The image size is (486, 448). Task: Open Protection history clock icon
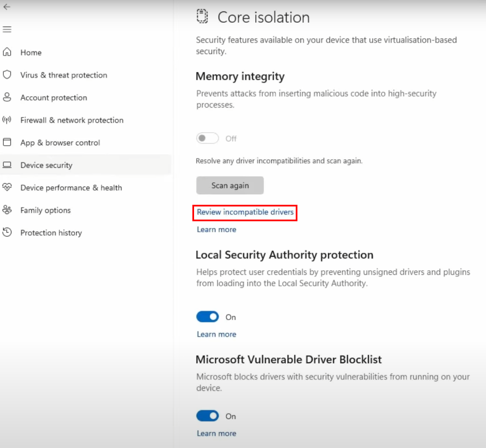click(7, 233)
